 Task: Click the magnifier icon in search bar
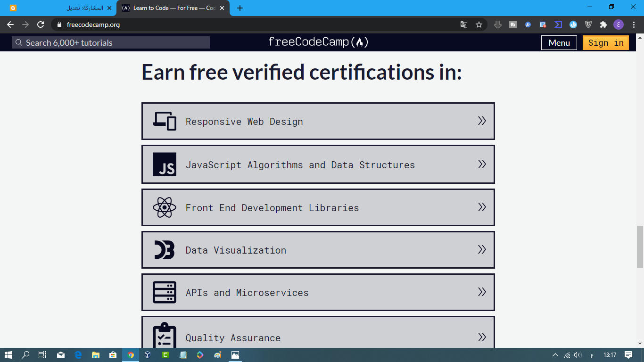[x=19, y=42]
